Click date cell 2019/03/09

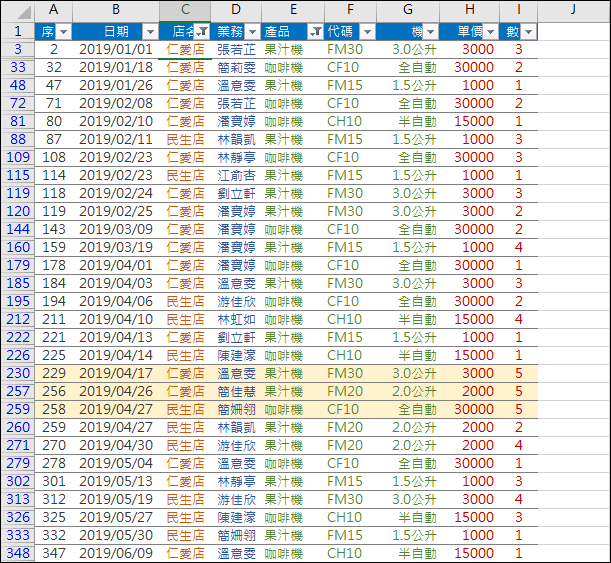[x=116, y=229]
